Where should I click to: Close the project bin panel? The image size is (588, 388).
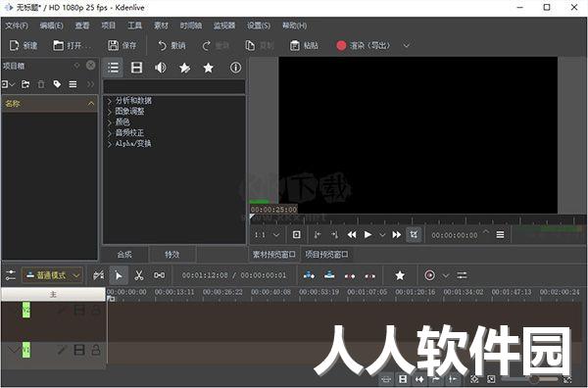pyautogui.click(x=91, y=66)
